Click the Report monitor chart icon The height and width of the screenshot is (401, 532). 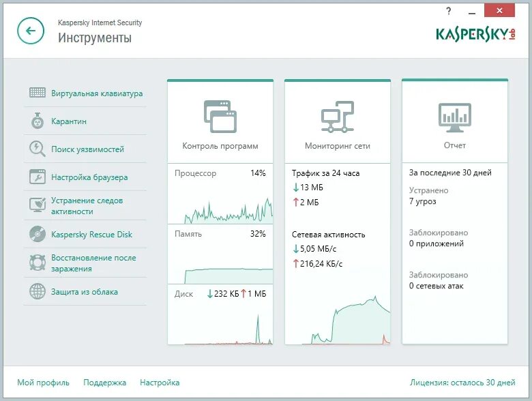455,117
